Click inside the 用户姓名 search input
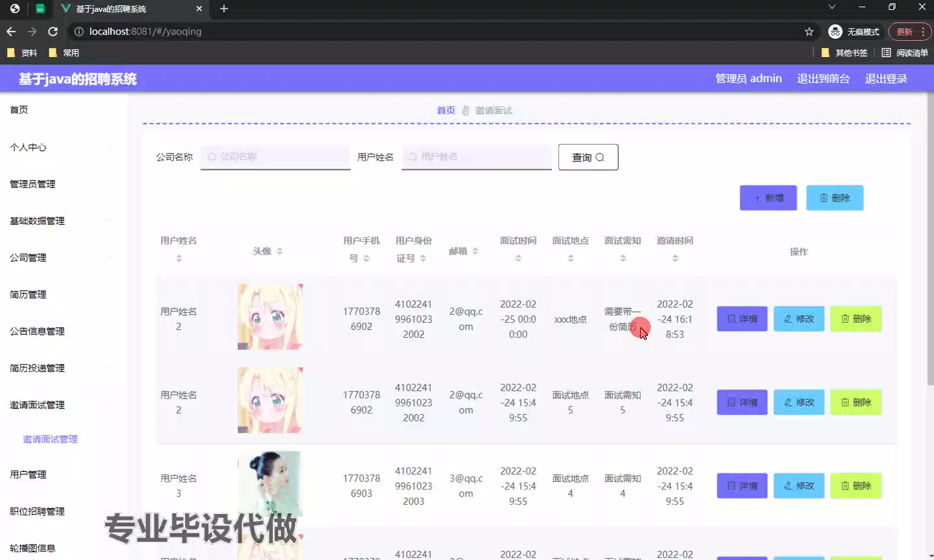 click(x=477, y=157)
